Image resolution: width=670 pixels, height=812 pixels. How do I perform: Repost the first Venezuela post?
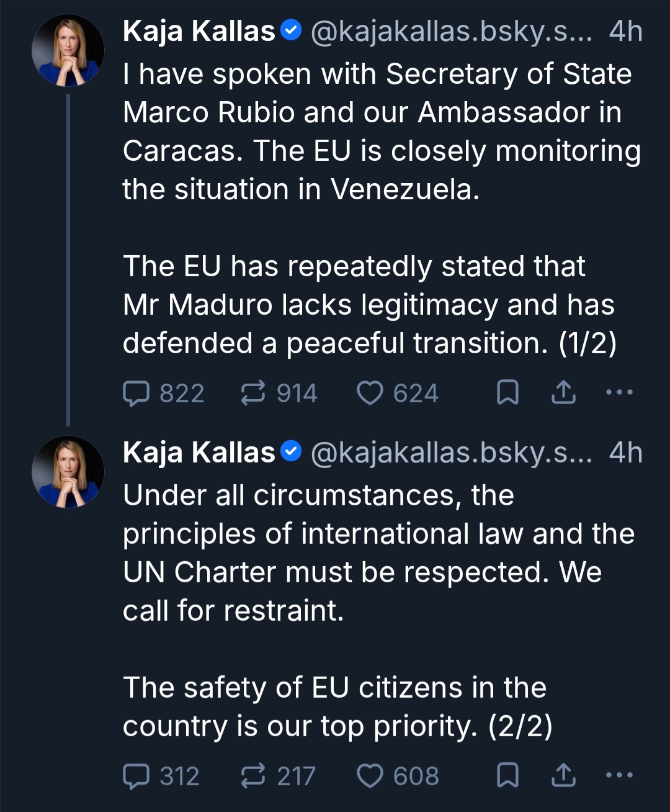click(252, 393)
